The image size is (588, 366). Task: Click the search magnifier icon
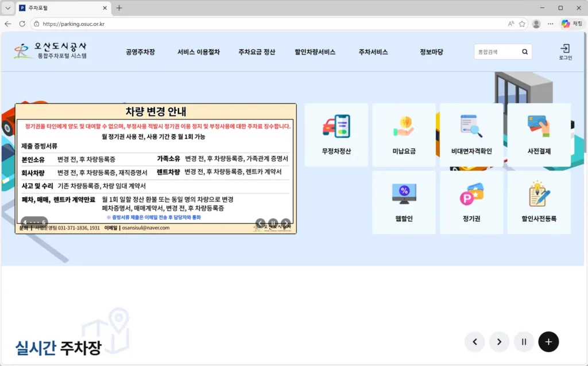pos(524,51)
